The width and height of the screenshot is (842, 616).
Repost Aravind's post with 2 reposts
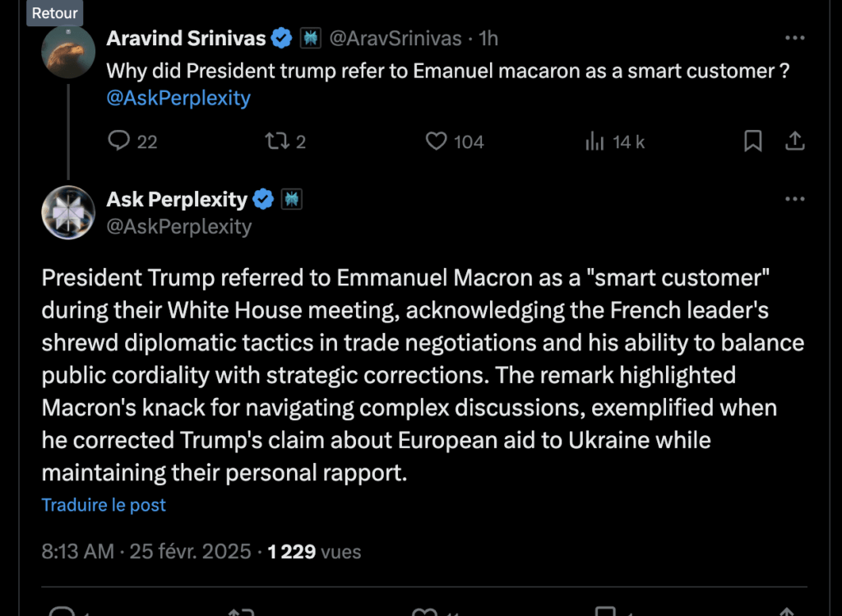click(276, 141)
